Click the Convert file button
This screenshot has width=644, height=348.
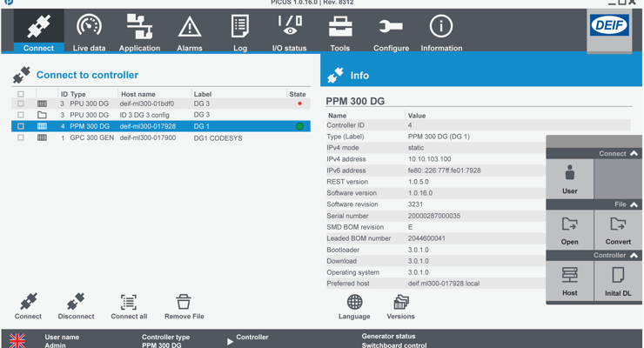pos(618,230)
